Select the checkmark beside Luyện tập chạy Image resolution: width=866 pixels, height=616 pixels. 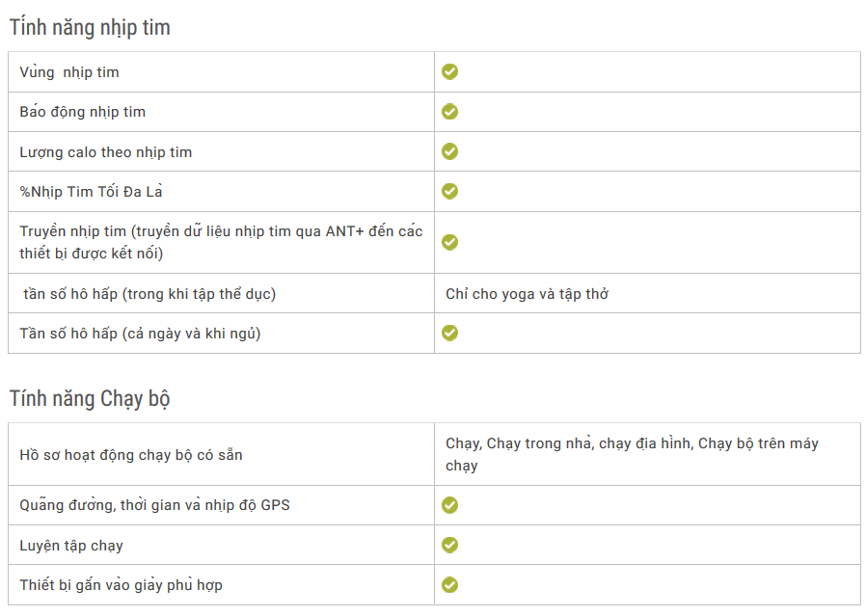point(449,545)
